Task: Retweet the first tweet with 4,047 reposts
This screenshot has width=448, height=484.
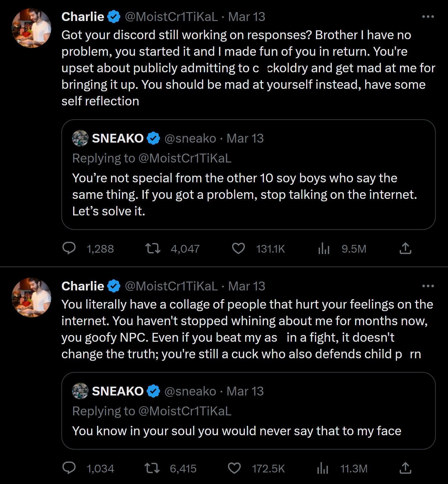Action: pyautogui.click(x=153, y=248)
